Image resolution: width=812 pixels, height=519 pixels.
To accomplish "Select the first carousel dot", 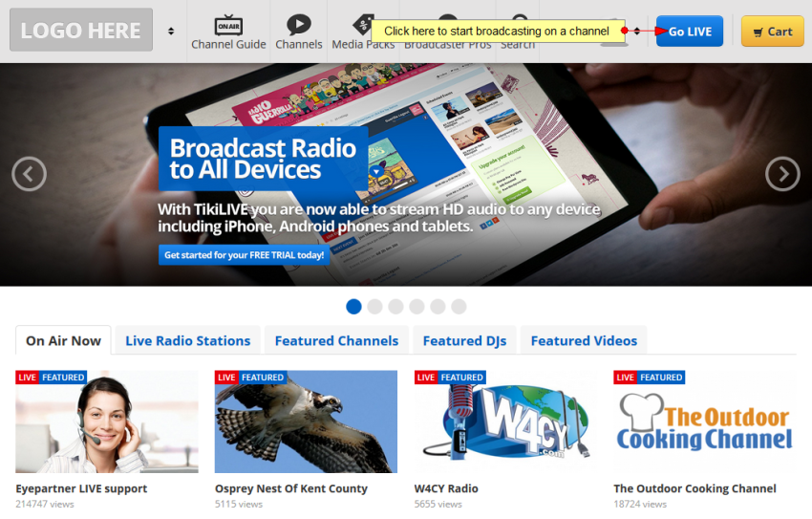I will point(353,307).
